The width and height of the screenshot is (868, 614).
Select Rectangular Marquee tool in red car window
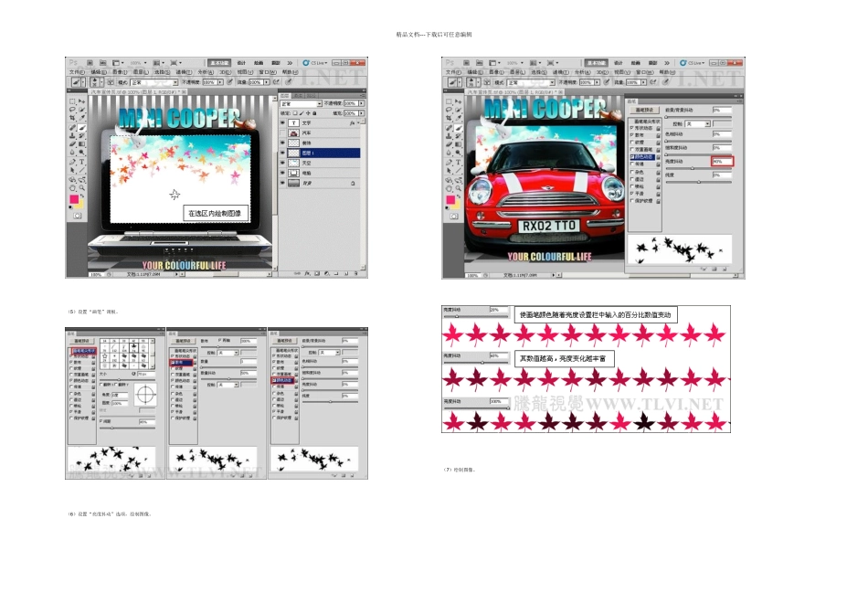(449, 101)
